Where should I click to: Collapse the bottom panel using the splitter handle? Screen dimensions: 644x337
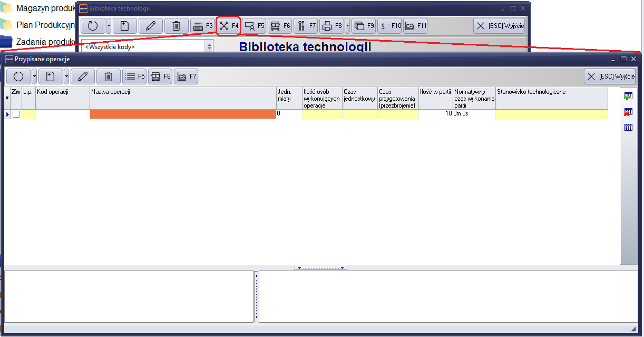tap(320, 268)
